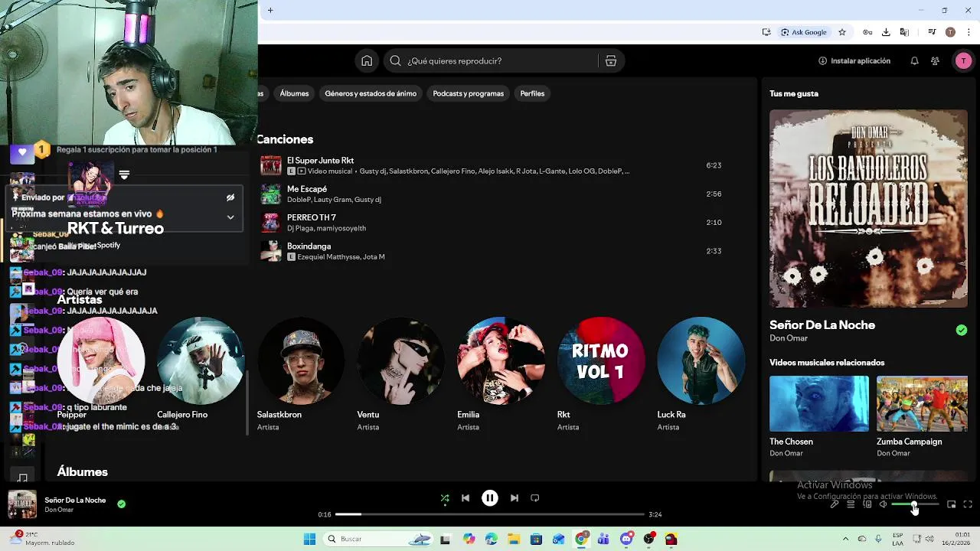Screen dimensions: 980x551
Task: Open the play queue icon
Action: pyautogui.click(x=851, y=504)
